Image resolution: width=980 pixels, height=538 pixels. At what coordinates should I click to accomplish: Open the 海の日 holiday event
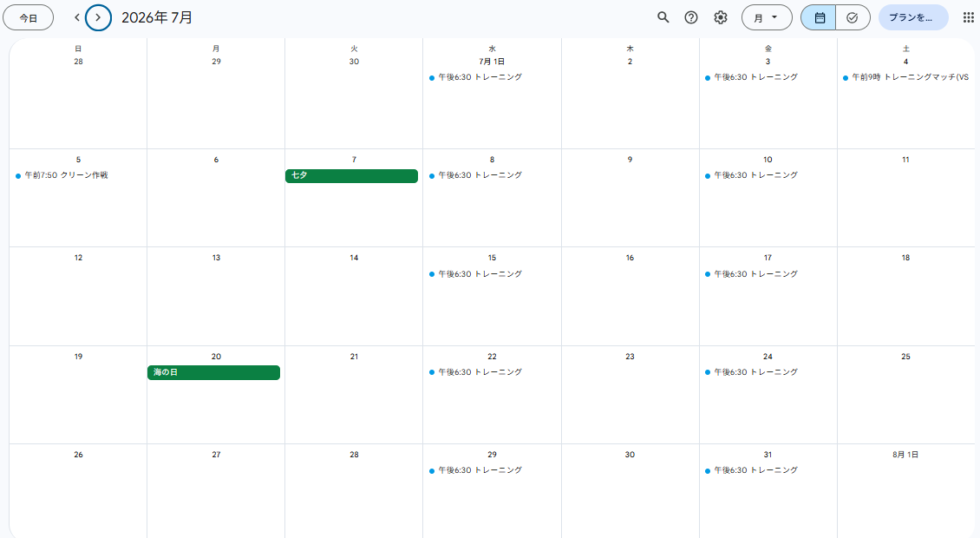point(213,372)
